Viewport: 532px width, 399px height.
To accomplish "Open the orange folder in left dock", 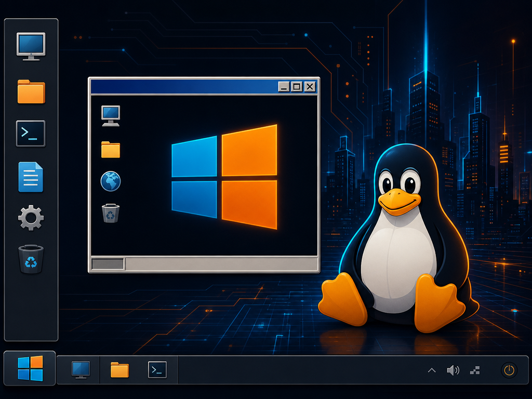I will coord(31,91).
